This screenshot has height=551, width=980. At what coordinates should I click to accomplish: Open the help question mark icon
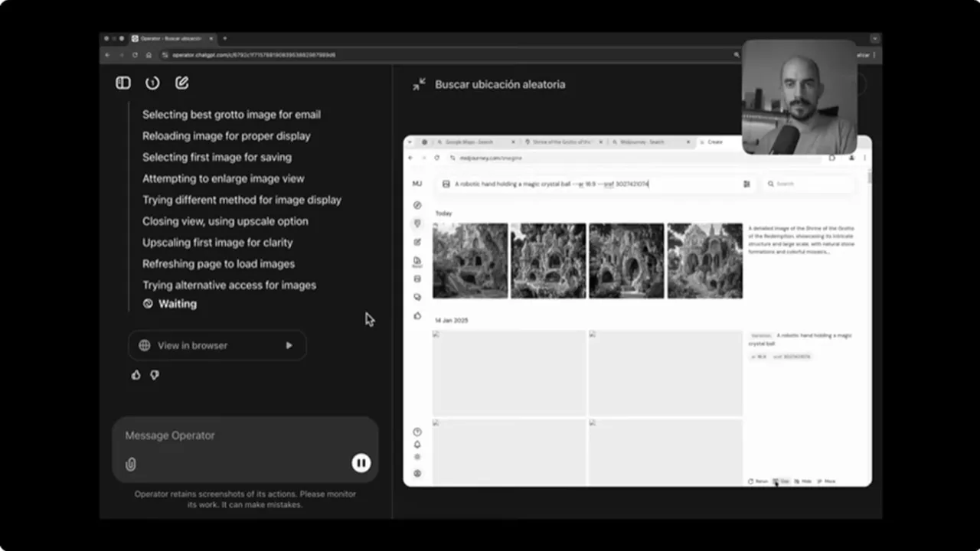click(x=417, y=432)
